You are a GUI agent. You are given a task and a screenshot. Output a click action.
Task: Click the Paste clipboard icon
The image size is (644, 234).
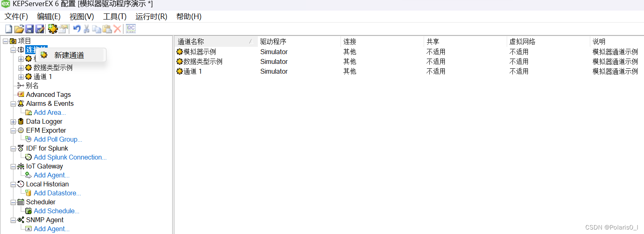pyautogui.click(x=107, y=29)
